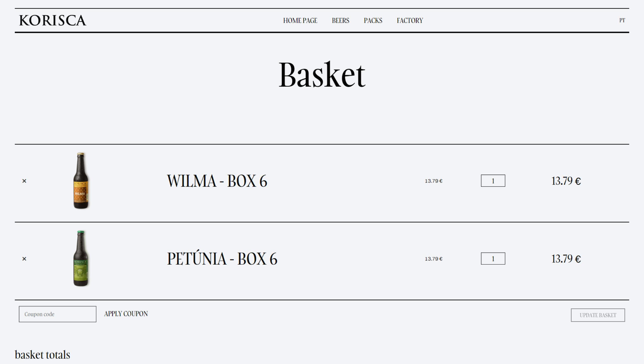Remove Petúnia Box 6 from basket

click(24, 259)
